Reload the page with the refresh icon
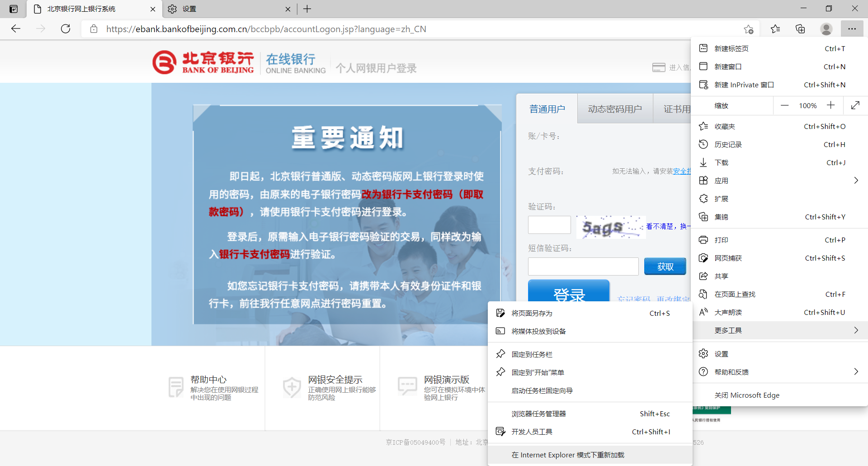The width and height of the screenshot is (868, 466). point(66,29)
